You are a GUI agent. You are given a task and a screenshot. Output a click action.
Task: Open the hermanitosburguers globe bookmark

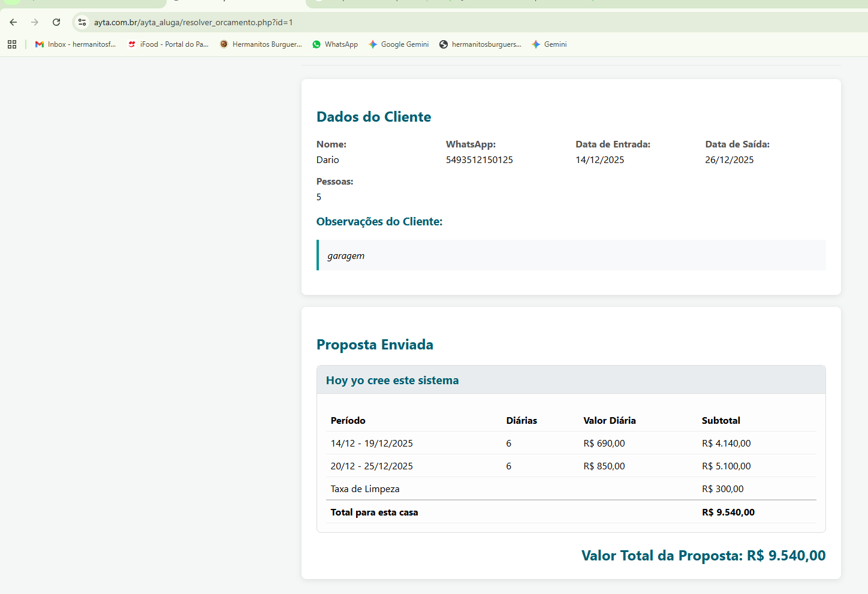pos(480,44)
